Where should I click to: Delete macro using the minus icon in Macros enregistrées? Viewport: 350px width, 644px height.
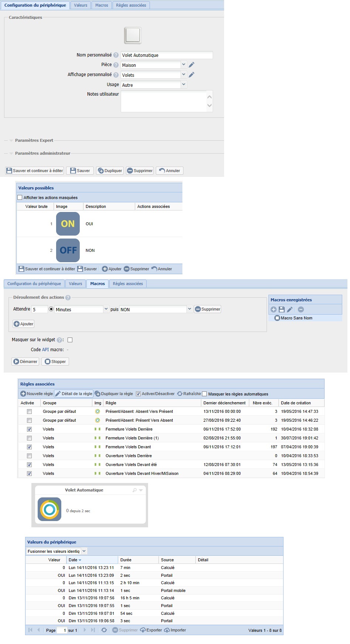pos(301,309)
